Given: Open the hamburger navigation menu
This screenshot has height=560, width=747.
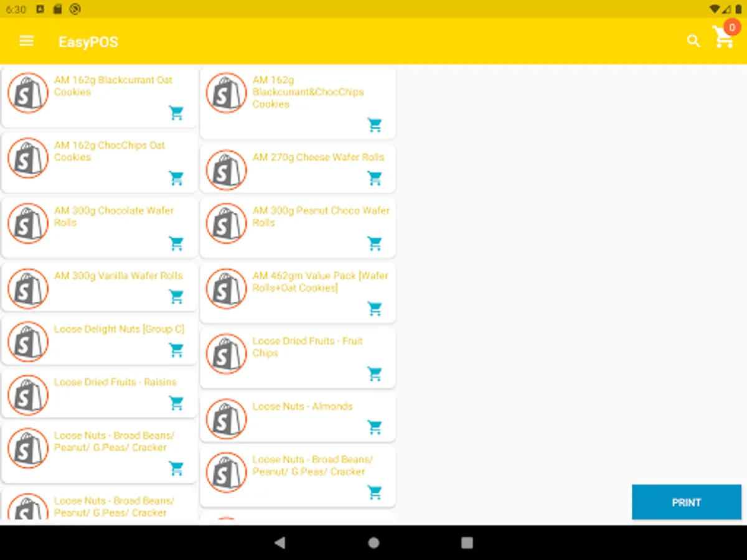Looking at the screenshot, I should [26, 41].
